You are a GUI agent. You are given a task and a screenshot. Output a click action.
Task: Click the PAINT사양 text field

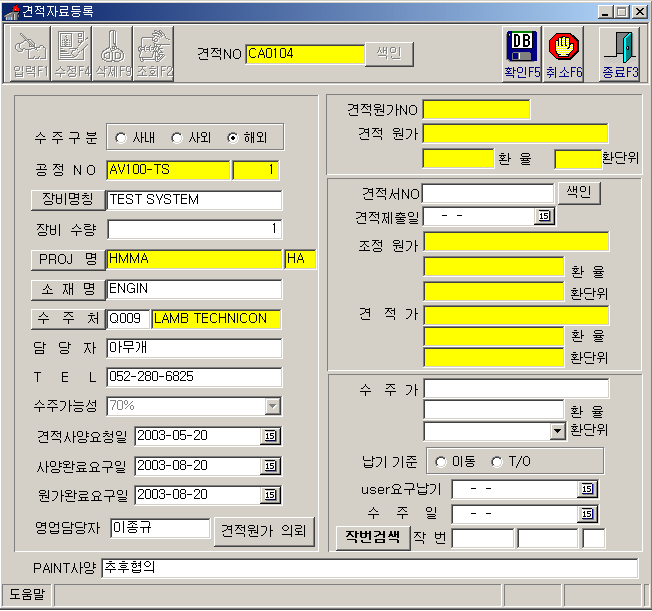[368, 568]
